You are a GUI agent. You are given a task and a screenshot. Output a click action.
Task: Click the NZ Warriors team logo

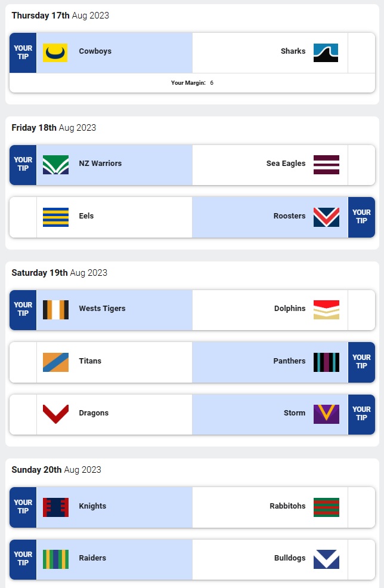point(55,165)
